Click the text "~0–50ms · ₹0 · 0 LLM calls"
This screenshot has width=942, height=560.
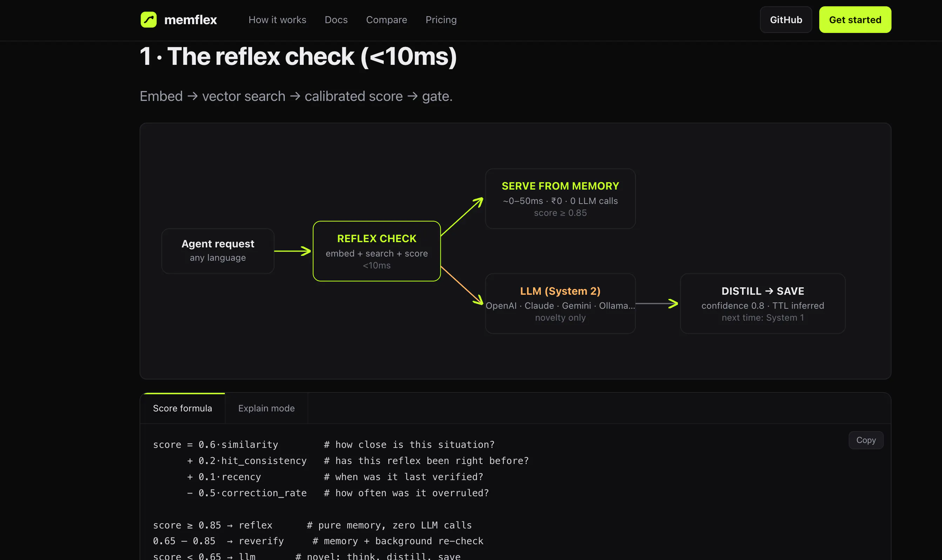560,201
